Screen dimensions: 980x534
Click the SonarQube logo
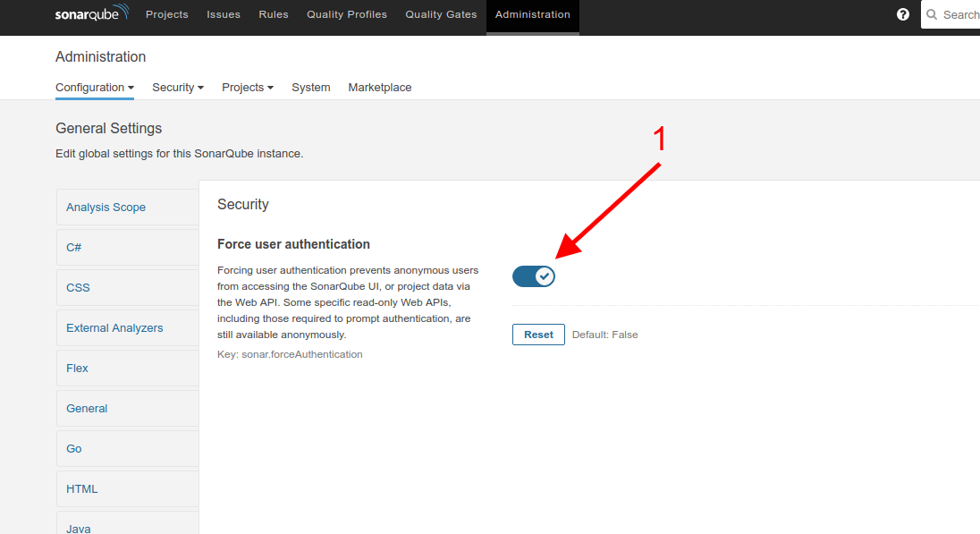(92, 13)
